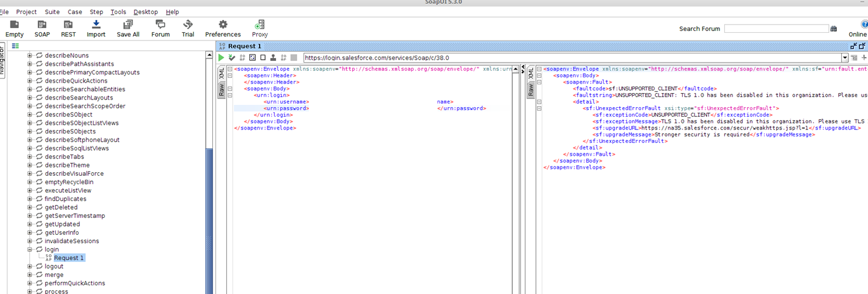Click the SOAP icon in Request 1 title
Image resolution: width=868 pixels, height=294 pixels.
point(222,46)
